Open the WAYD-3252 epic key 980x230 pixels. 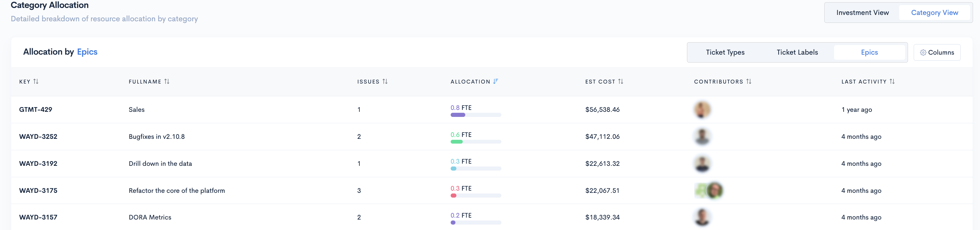(38, 137)
